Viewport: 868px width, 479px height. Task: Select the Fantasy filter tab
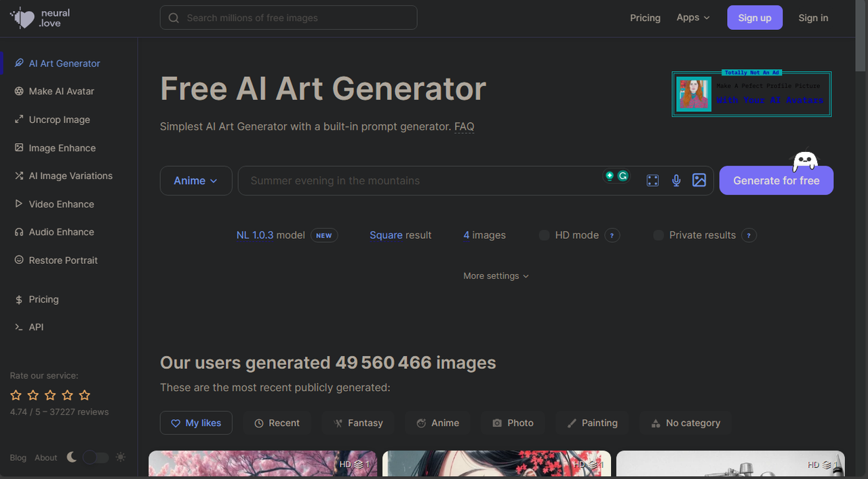358,423
